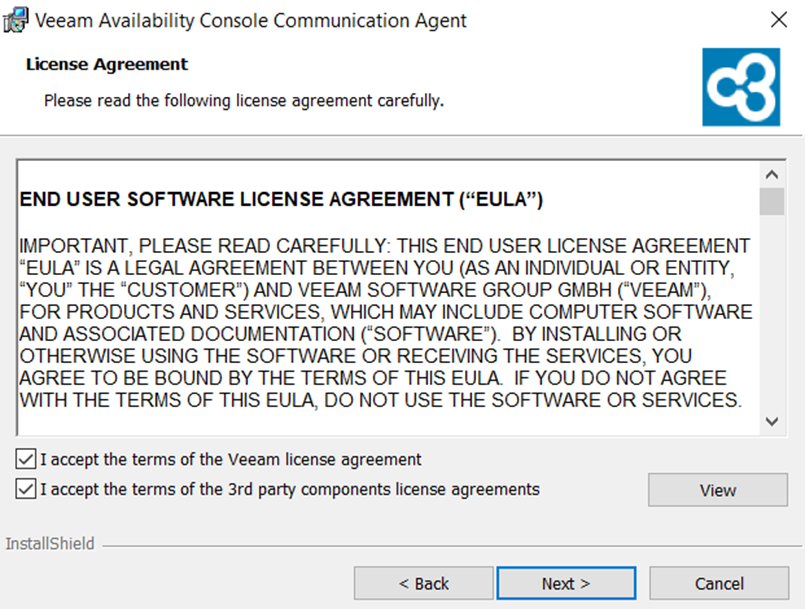
Task: Click the window title text in the title bar
Action: click(252, 20)
